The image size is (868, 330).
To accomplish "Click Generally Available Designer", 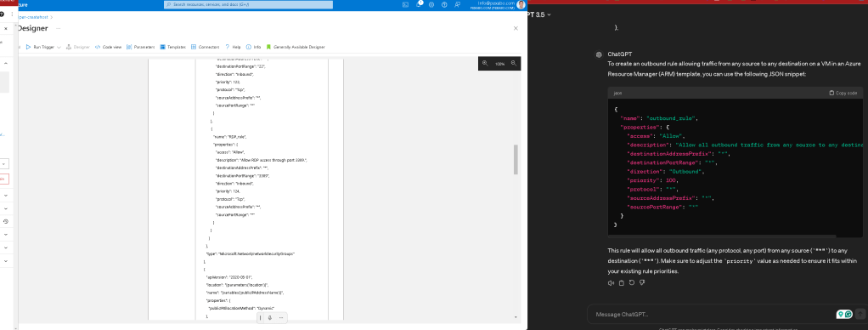I will (x=296, y=47).
